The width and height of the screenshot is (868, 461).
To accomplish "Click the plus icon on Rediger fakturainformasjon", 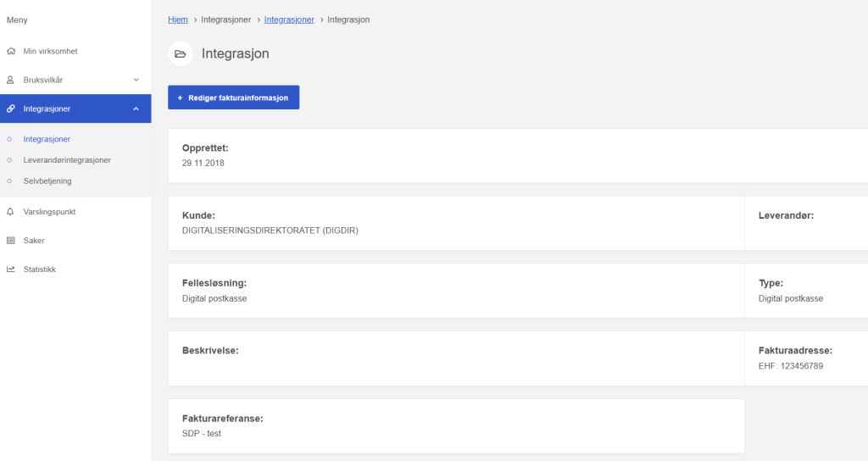I will click(180, 98).
